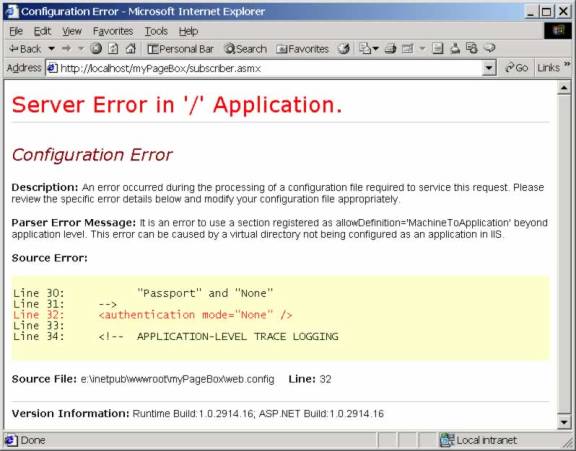Image resolution: width=576 pixels, height=451 pixels.
Task: Open the Back history dropdown arrow
Action: point(52,49)
